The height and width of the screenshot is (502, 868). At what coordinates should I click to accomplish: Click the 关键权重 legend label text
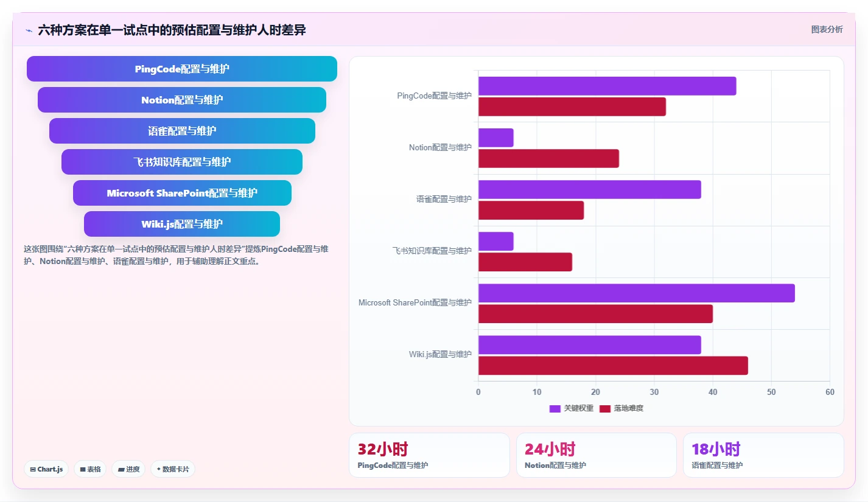578,408
